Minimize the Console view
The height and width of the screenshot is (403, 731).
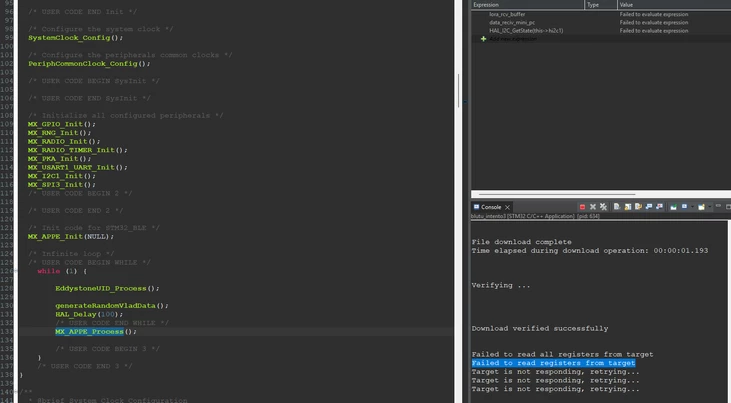pos(718,206)
